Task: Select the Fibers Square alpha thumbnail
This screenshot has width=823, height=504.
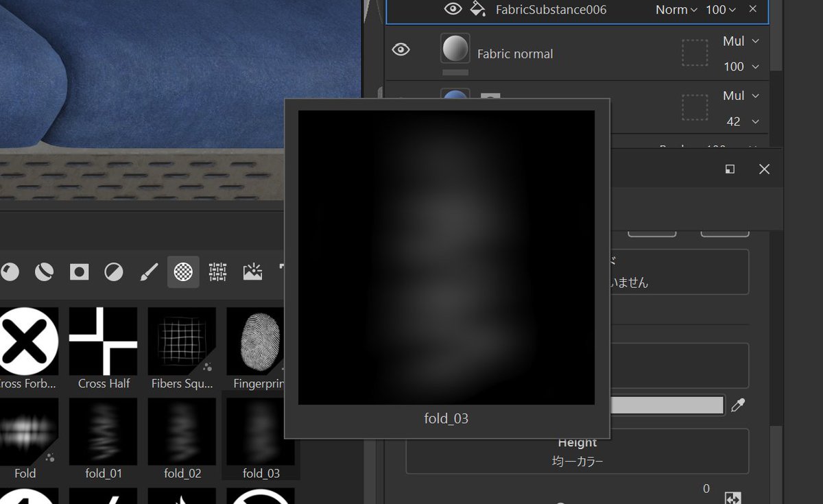Action: pyautogui.click(x=182, y=341)
